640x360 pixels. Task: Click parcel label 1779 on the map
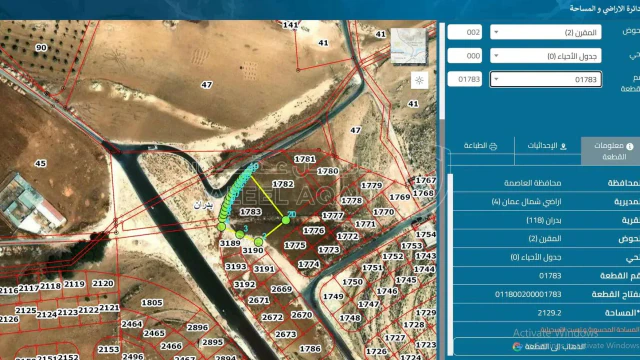[x=371, y=186]
